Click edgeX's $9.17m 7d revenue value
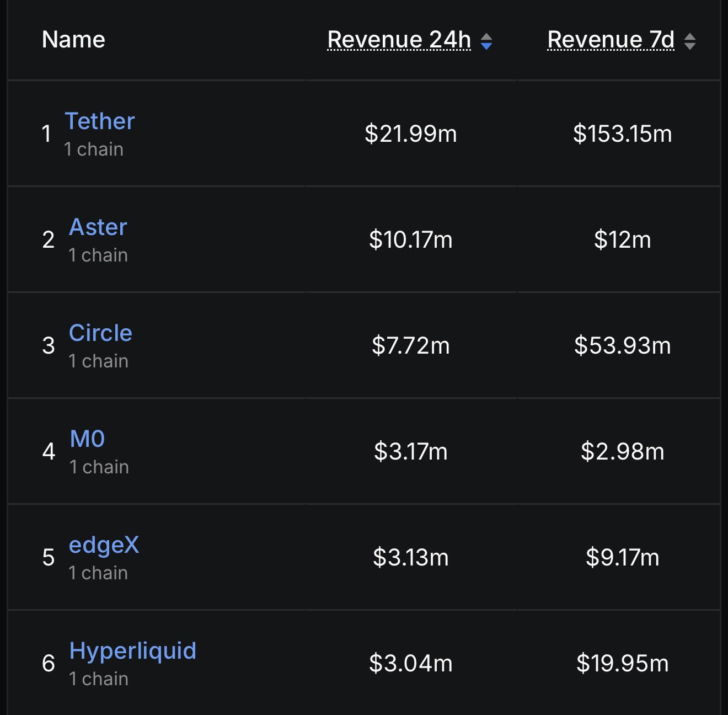The image size is (728, 715). [x=622, y=557]
